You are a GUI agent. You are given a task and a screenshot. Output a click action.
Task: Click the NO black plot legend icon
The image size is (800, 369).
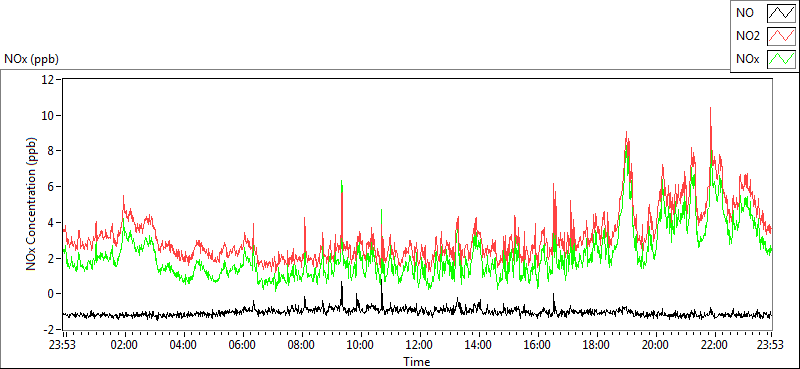[x=782, y=13]
